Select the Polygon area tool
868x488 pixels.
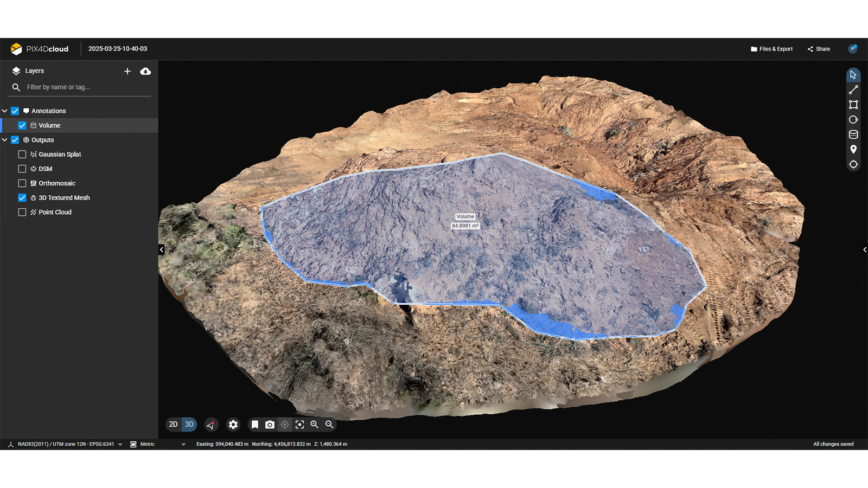tap(853, 105)
